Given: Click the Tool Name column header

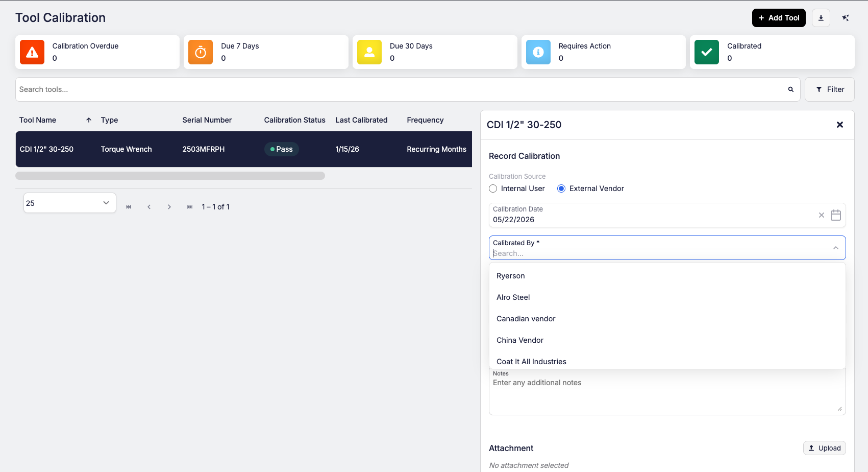Looking at the screenshot, I should 38,120.
